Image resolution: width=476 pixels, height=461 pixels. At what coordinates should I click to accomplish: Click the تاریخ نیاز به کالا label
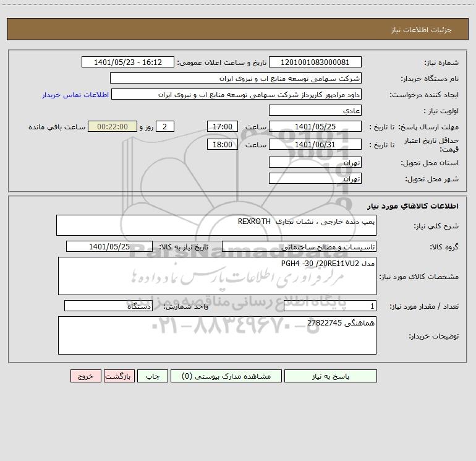tap(184, 248)
